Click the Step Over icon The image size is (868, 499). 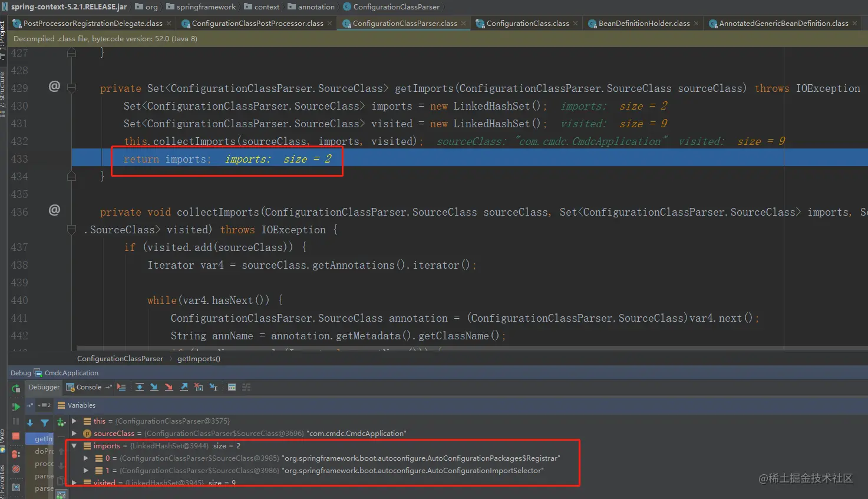coord(140,388)
